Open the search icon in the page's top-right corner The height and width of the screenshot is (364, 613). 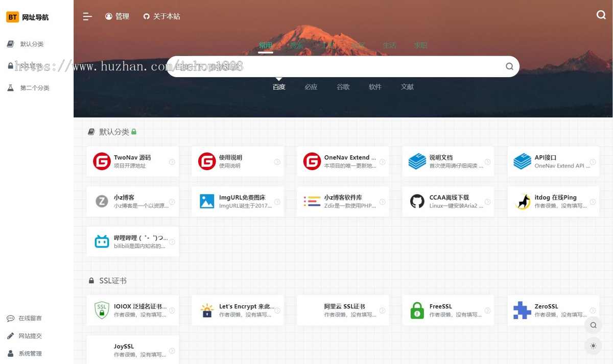pyautogui.click(x=601, y=15)
